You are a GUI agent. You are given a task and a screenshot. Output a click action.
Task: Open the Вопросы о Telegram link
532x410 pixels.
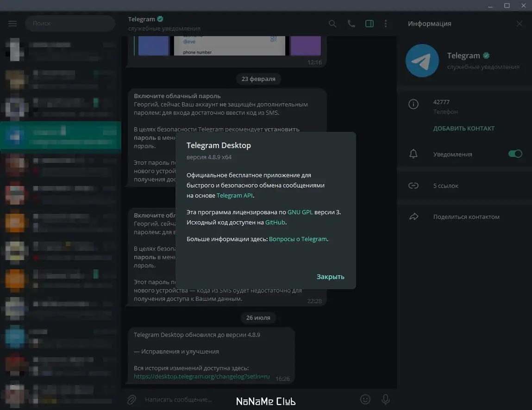(298, 239)
